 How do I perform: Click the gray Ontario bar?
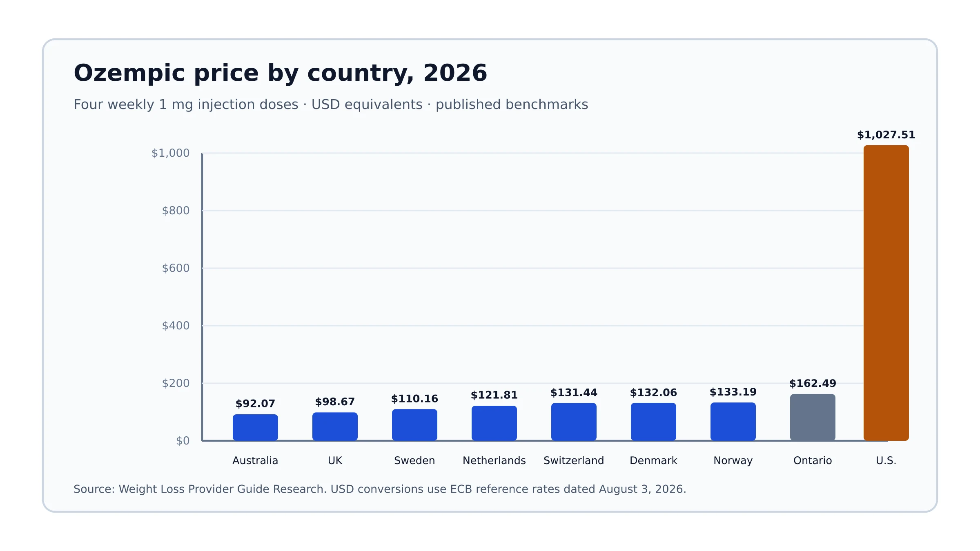pyautogui.click(x=813, y=418)
